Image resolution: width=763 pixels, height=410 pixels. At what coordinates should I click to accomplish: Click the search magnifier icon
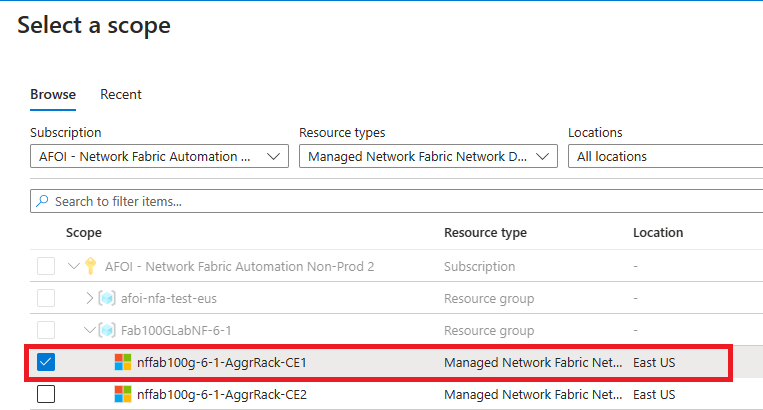click(x=43, y=201)
